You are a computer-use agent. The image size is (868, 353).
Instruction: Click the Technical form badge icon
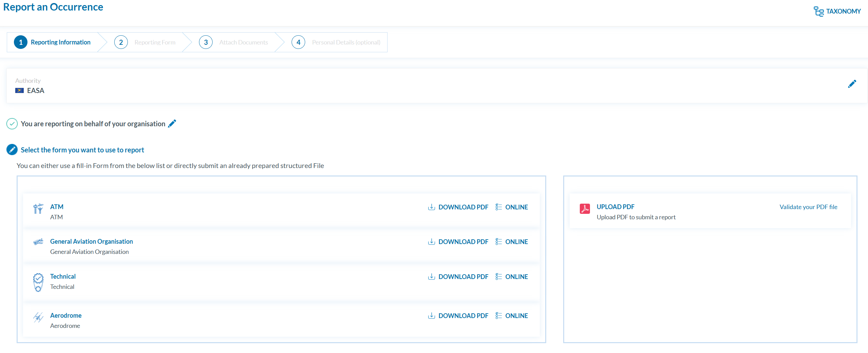[x=38, y=282]
